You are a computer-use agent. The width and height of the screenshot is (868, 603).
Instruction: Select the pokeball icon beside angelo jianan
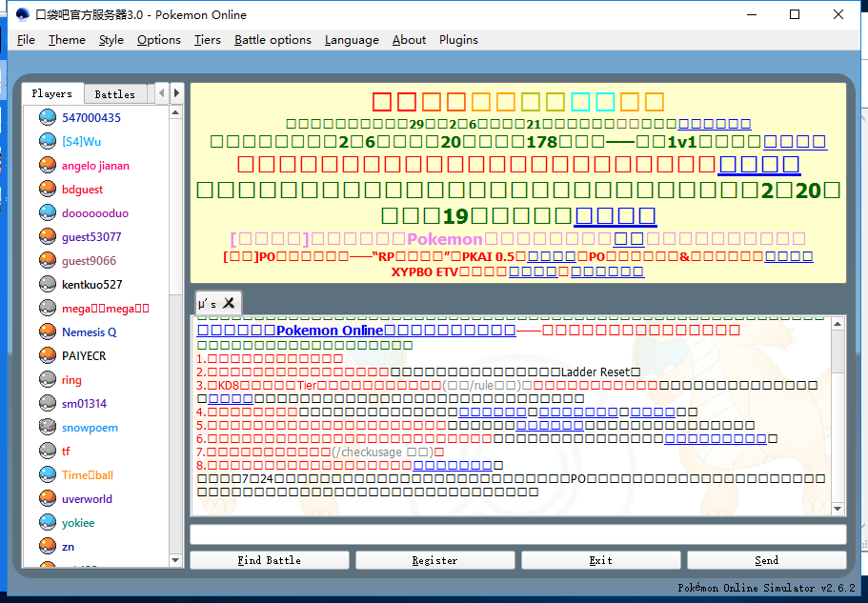[48, 165]
